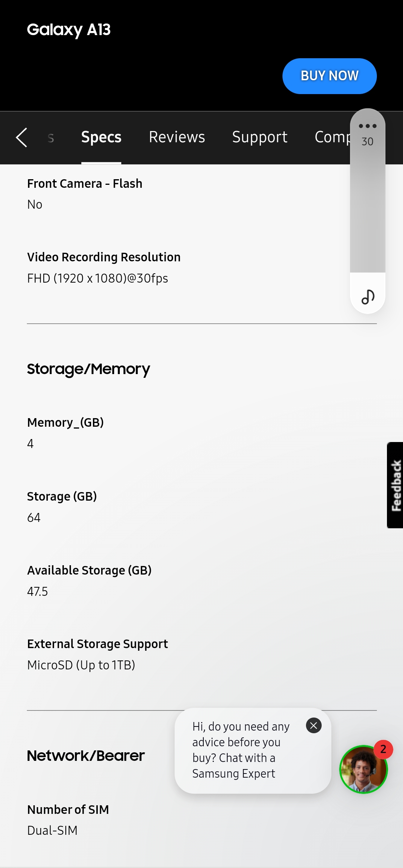Tap the music note icon at the widget bottom
The height and width of the screenshot is (868, 403).
[x=367, y=296]
